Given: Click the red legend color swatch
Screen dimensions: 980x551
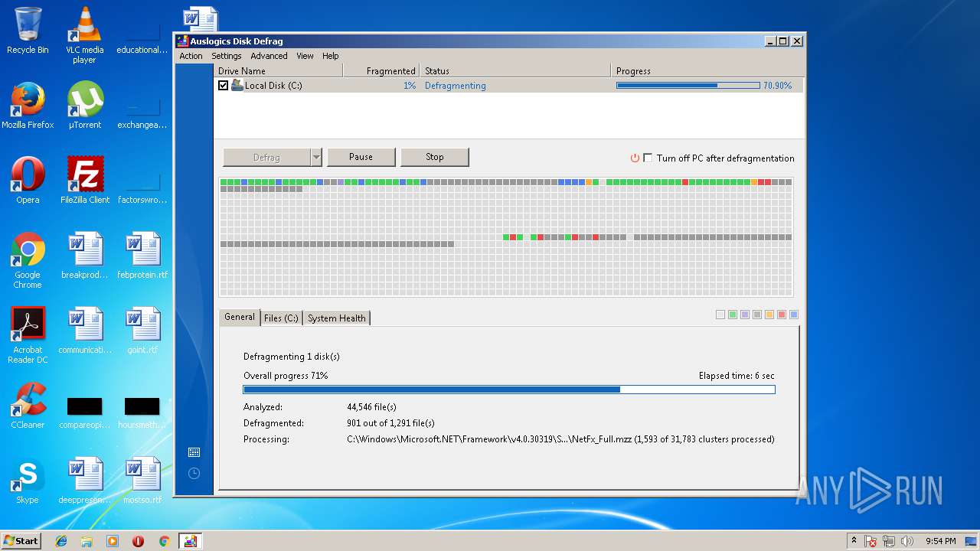Looking at the screenshot, I should 782,315.
